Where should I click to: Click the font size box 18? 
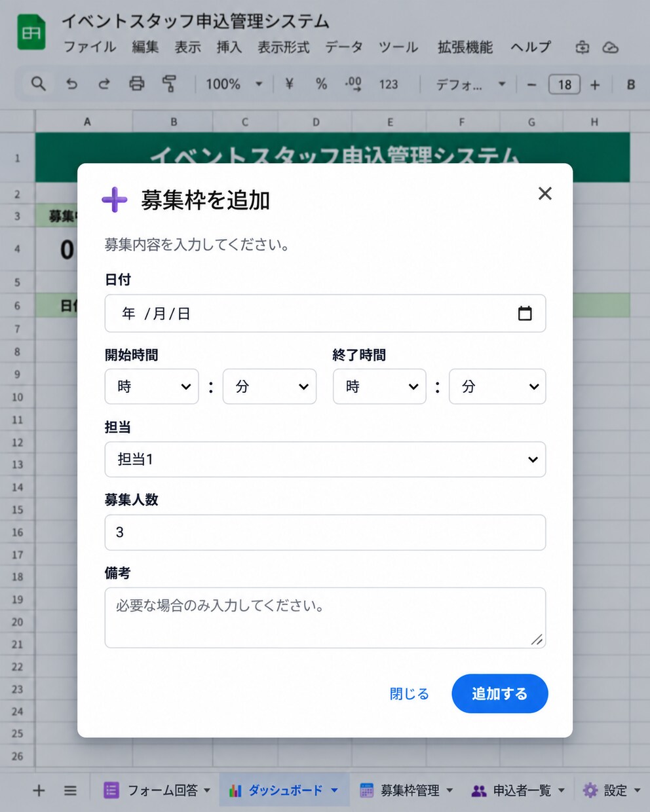click(564, 84)
